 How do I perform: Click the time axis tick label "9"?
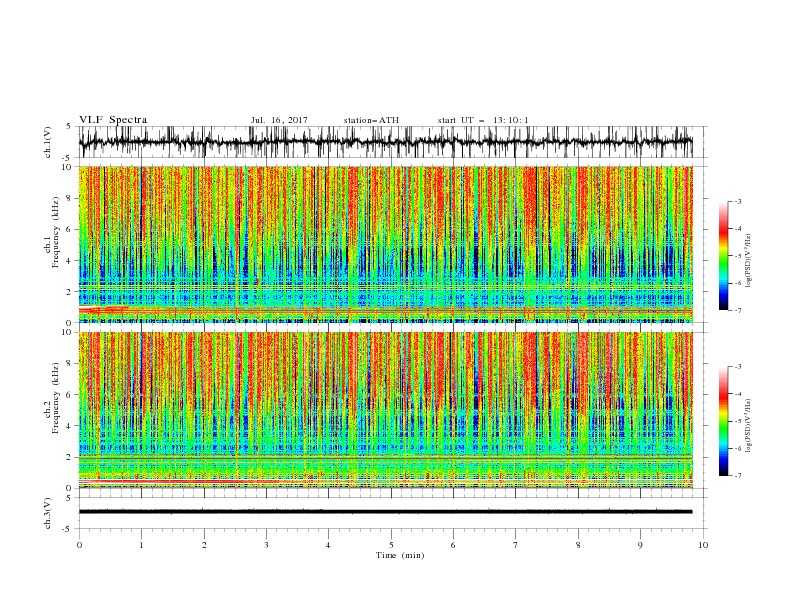pyautogui.click(x=640, y=545)
